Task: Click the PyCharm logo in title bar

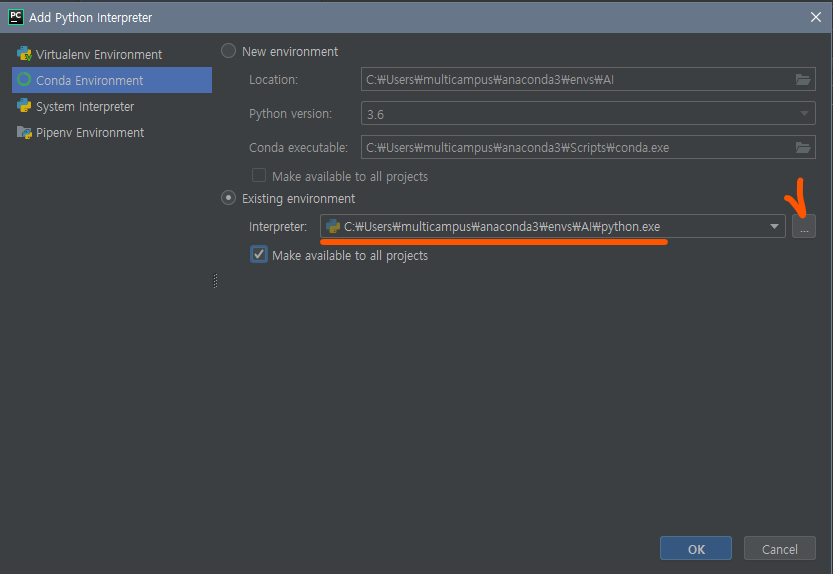Action: (x=15, y=17)
